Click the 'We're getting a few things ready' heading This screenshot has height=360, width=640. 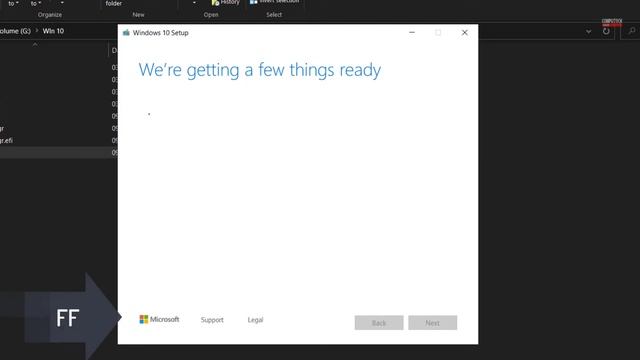(260, 70)
